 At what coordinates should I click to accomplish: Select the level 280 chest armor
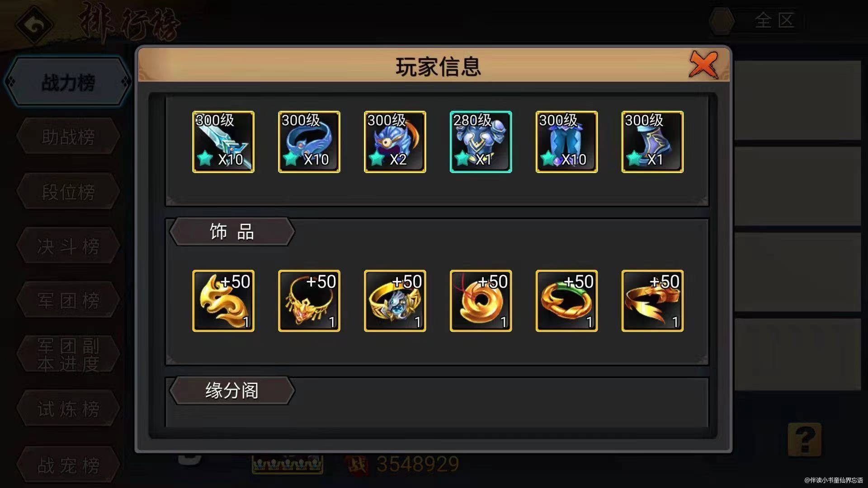[481, 142]
